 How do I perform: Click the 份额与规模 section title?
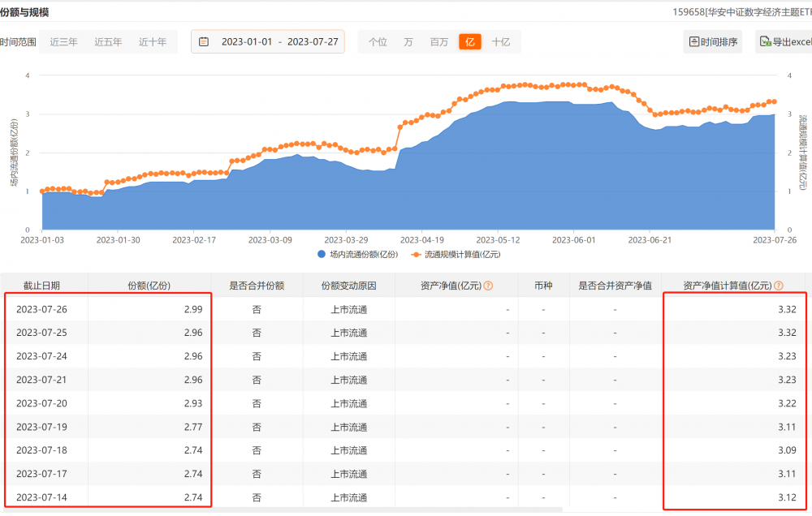point(24,12)
